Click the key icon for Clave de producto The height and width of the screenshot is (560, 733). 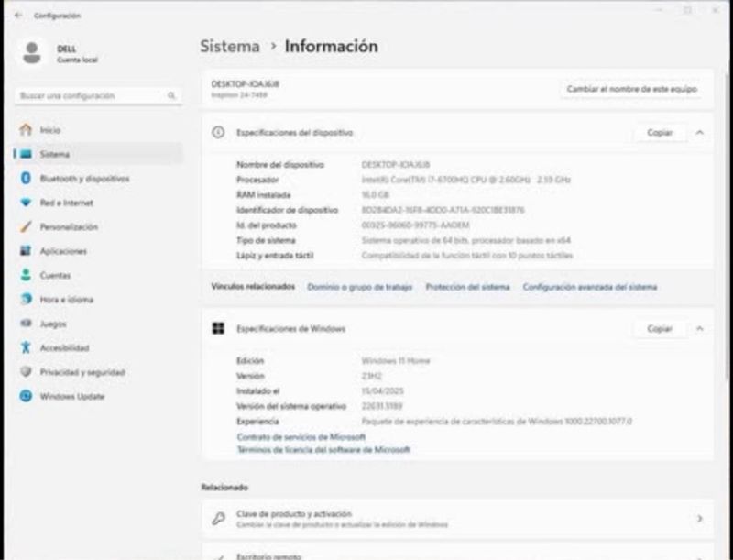(x=218, y=519)
